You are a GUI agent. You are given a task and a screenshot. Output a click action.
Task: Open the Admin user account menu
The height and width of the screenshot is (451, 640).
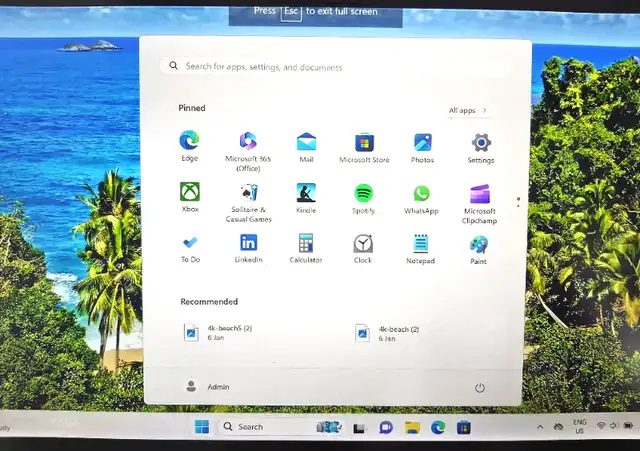207,386
